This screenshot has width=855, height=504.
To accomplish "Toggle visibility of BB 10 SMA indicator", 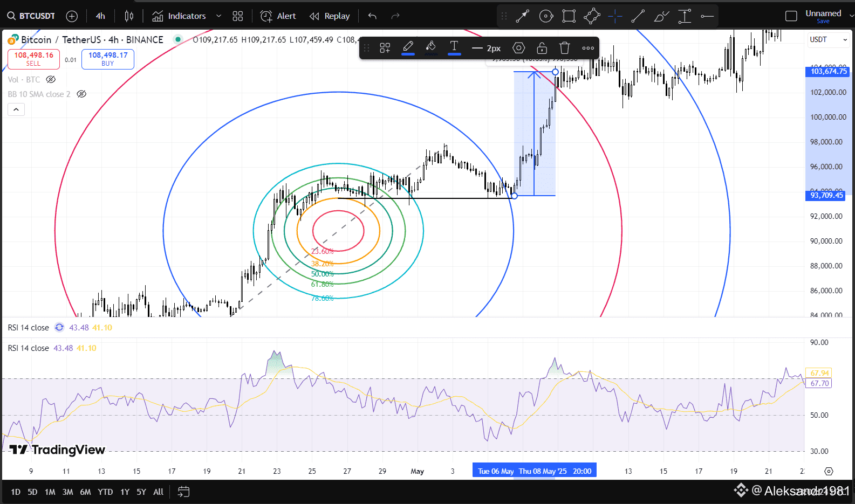I will (81, 94).
